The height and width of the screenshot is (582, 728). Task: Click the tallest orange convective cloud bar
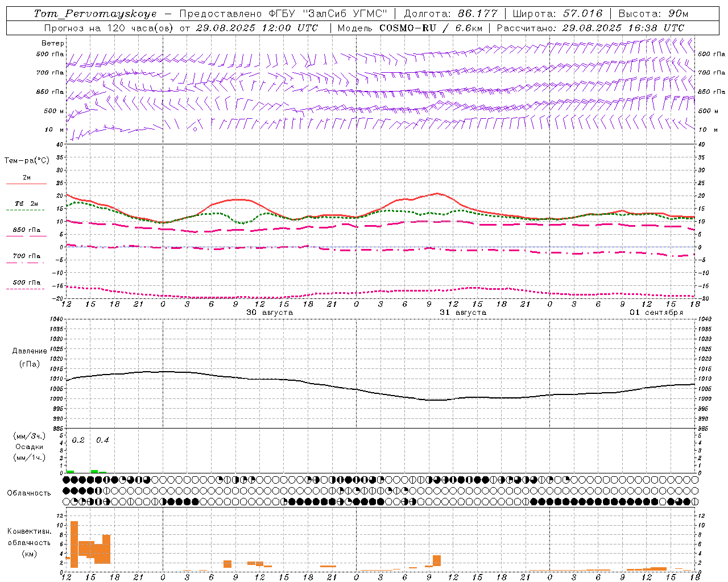(74, 544)
